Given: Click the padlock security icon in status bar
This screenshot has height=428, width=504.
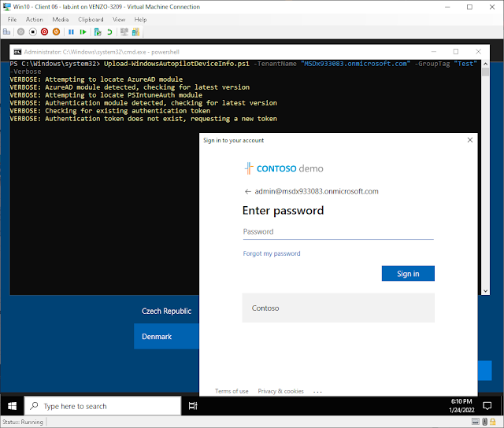Looking at the screenshot, I should point(493,422).
